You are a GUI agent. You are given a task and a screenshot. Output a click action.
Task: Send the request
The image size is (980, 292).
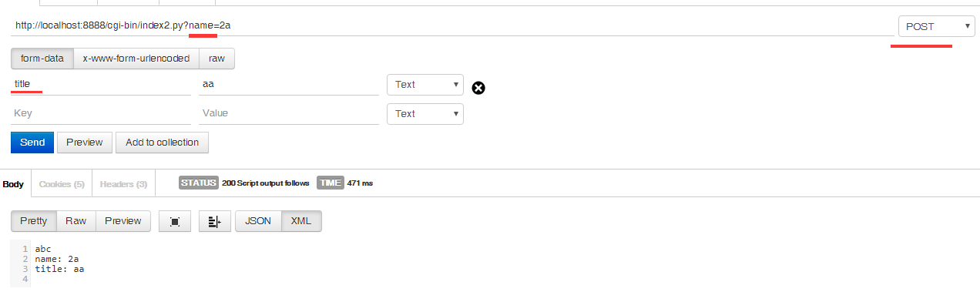point(32,143)
